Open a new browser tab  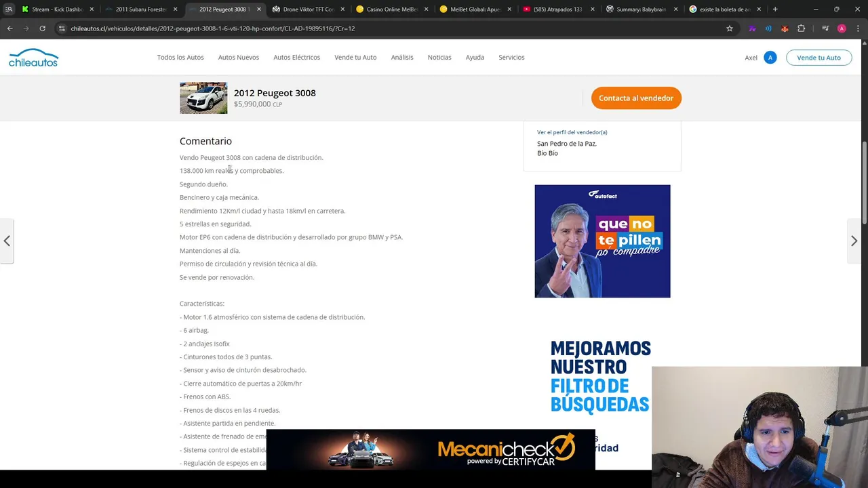pos(775,9)
